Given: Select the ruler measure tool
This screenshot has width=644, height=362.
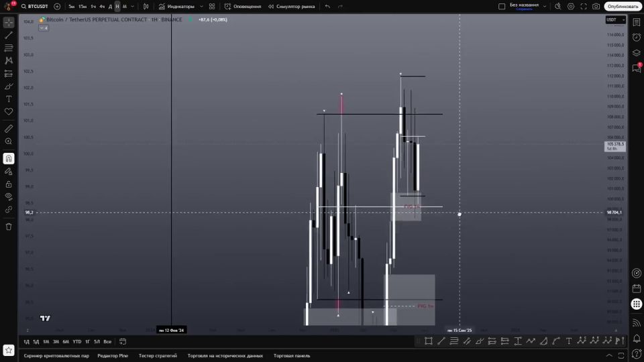Looking at the screenshot, I should tap(9, 129).
